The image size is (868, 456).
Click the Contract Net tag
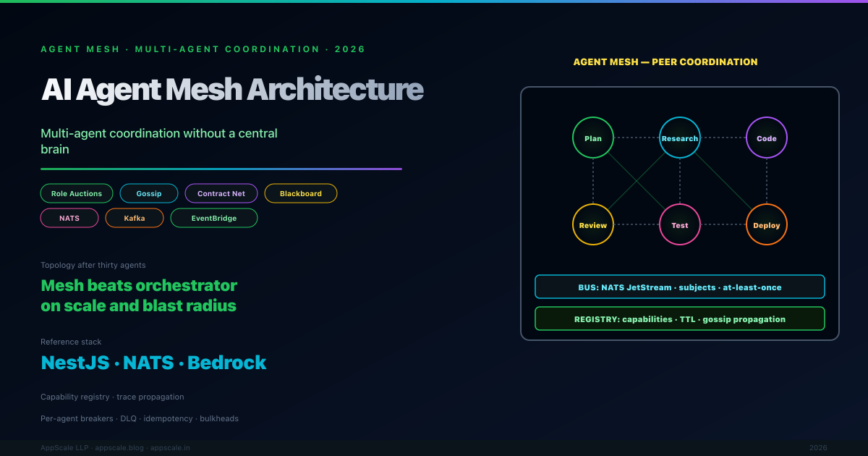pos(221,193)
